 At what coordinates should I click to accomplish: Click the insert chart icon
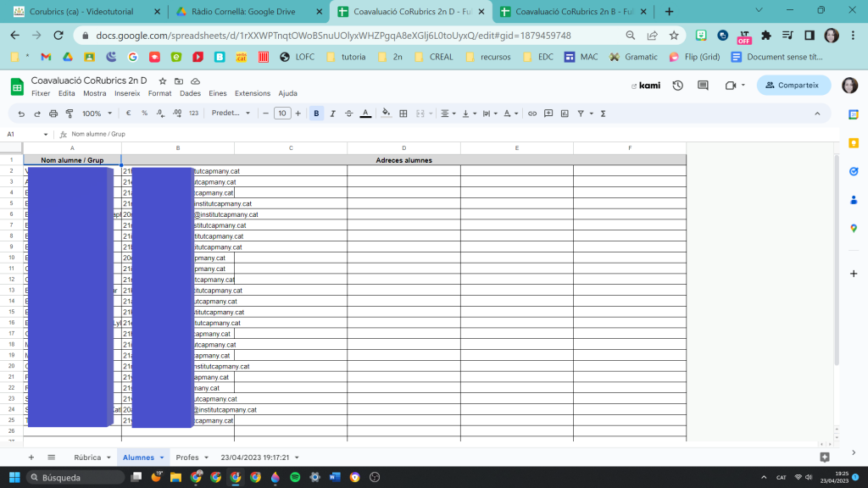click(565, 114)
